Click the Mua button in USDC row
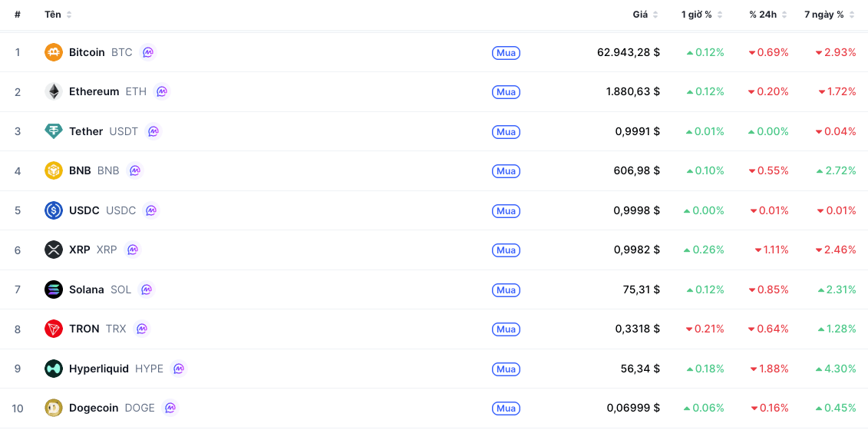 506,211
